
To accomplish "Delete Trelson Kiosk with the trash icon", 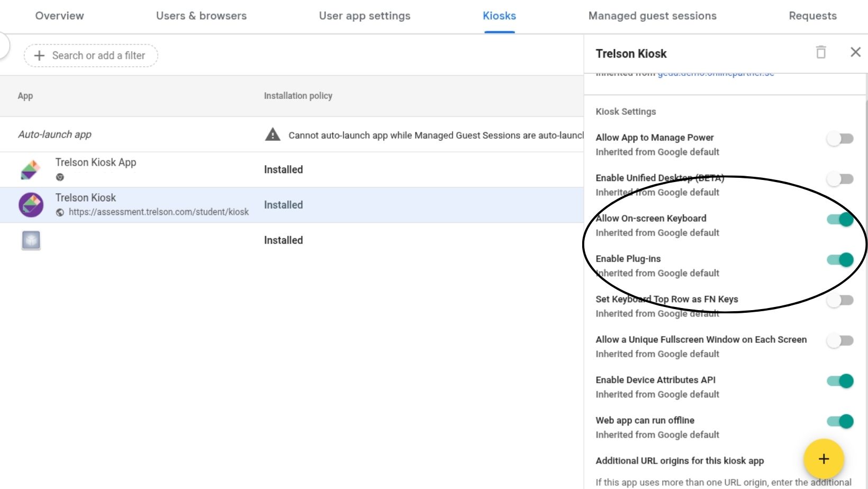I will pos(821,52).
